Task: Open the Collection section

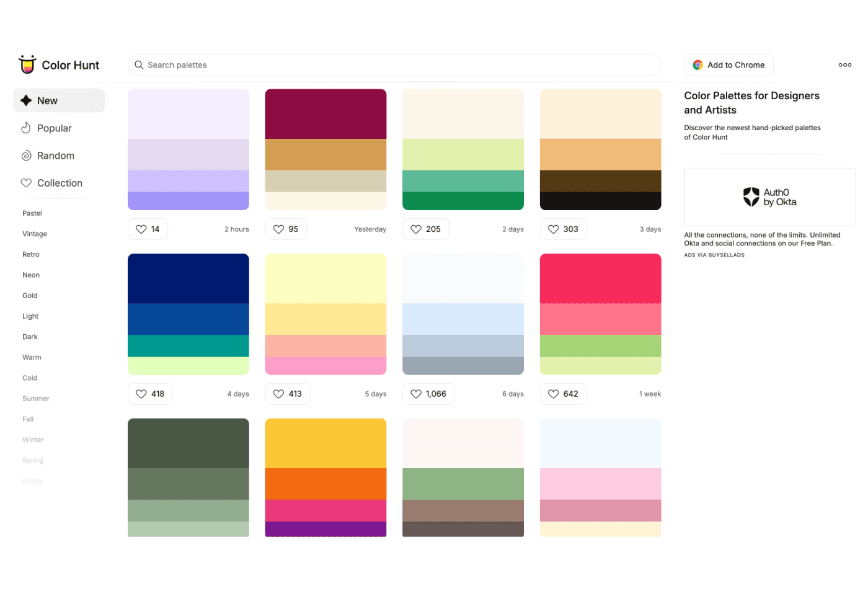Action: [59, 183]
